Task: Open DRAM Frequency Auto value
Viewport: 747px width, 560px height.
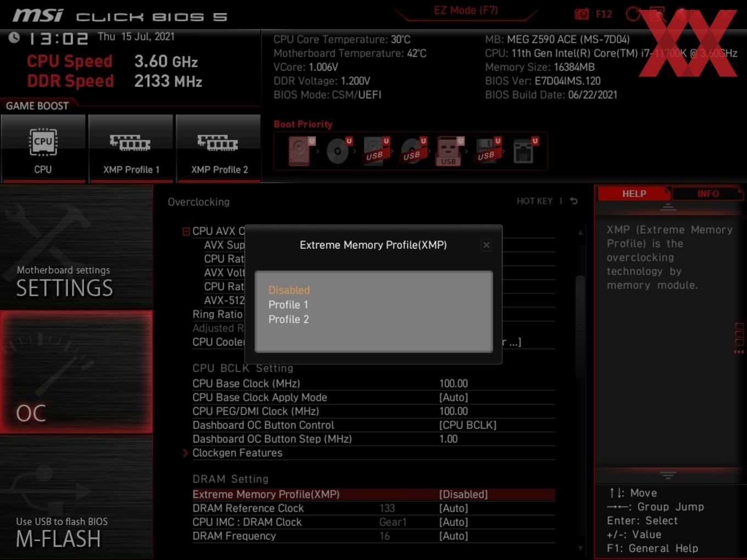Action: [454, 536]
